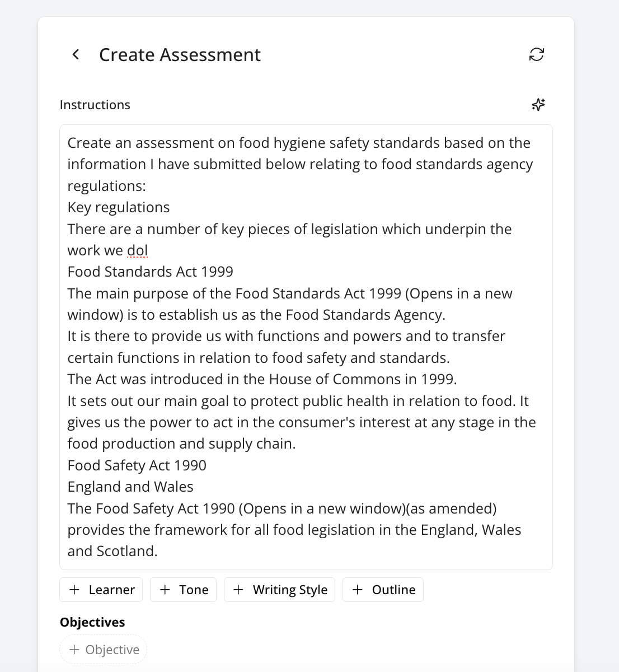Place cursor on the "Food Standards Act 1999" line
The image size is (619, 672).
150,272
